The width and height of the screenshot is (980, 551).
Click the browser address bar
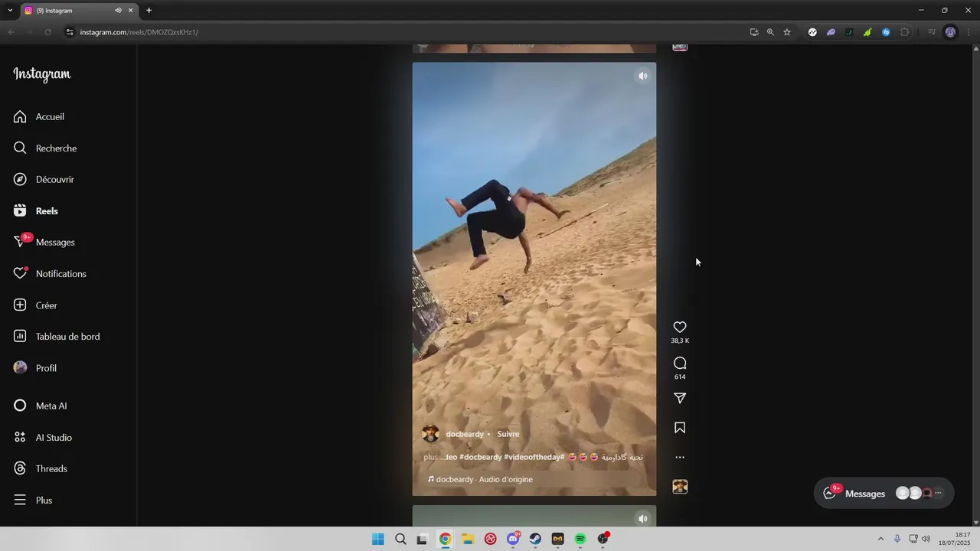click(x=406, y=32)
